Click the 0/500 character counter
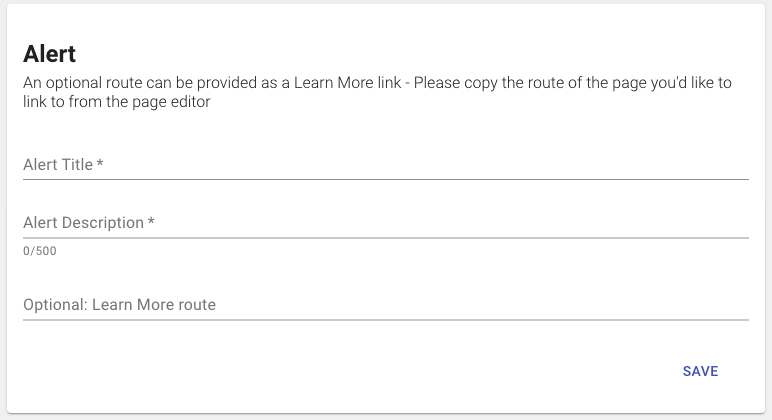 (x=40, y=251)
